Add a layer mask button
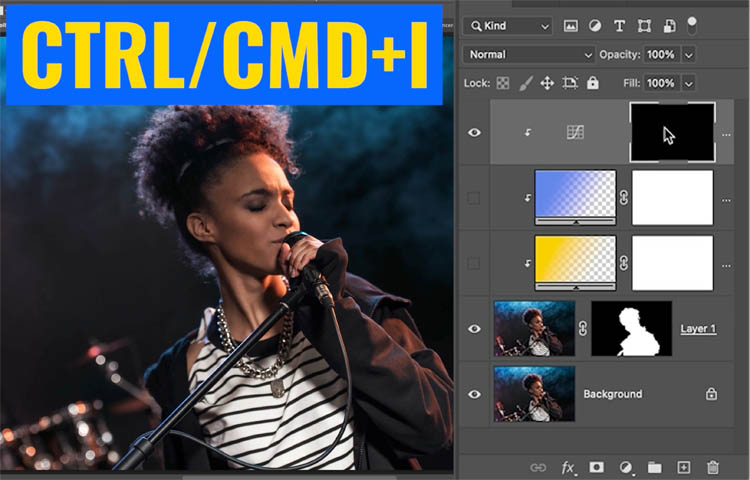 tap(596, 467)
